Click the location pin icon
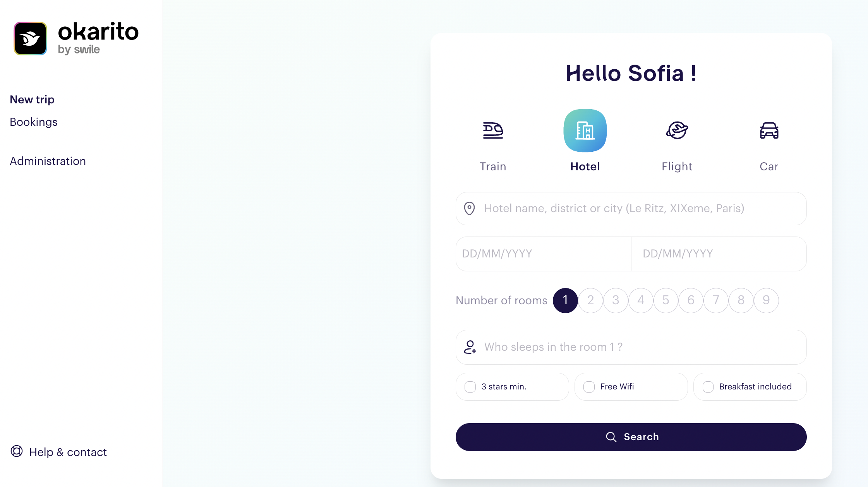Viewport: 868px width, 487px height. click(469, 209)
